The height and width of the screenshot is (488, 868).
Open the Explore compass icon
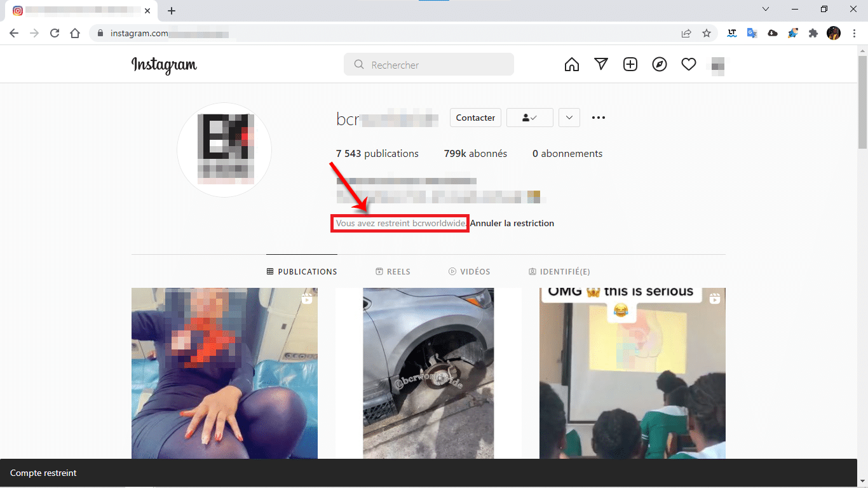[660, 65]
